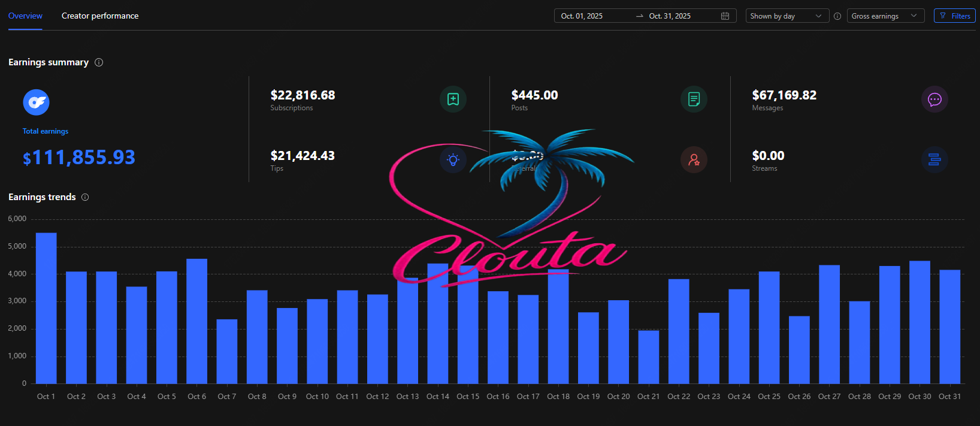
Task: Select the Oct 2 bar in chart
Action: [x=76, y=328]
